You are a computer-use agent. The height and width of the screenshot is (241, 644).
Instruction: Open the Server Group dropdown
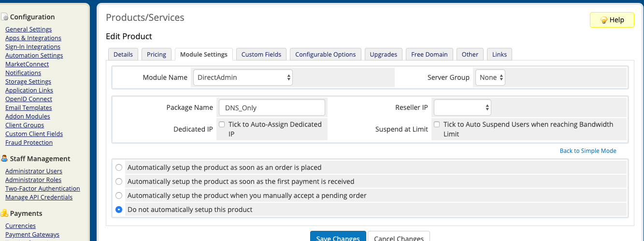tap(490, 77)
